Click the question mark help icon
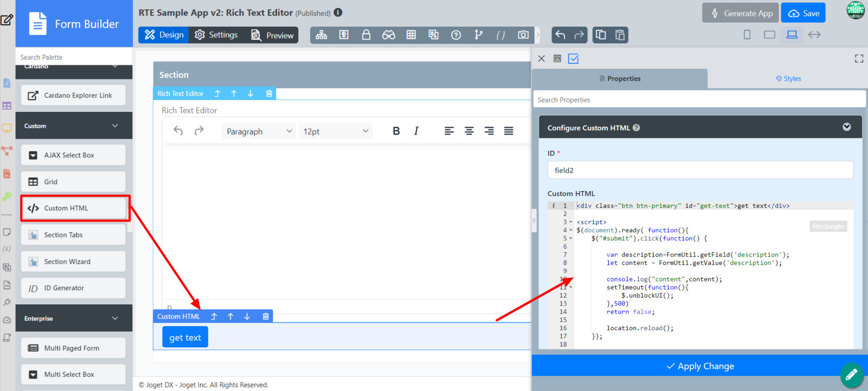868x391 pixels. pyautogui.click(x=456, y=35)
